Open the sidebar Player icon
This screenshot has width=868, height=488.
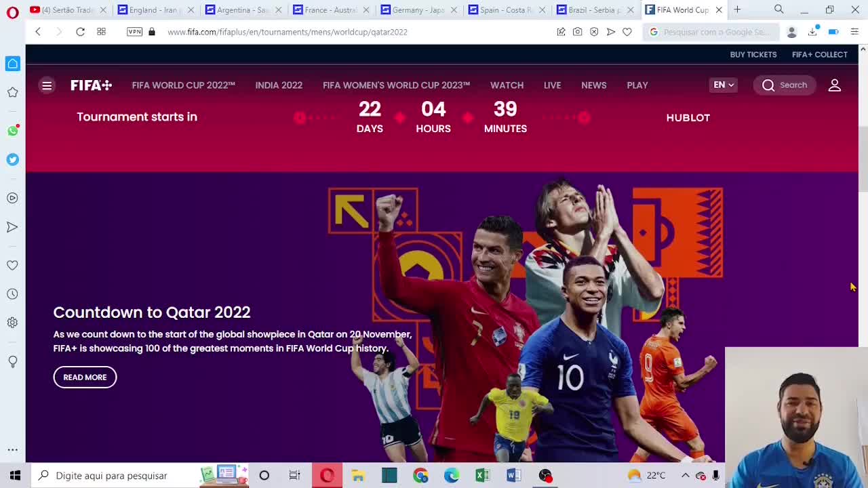click(12, 198)
